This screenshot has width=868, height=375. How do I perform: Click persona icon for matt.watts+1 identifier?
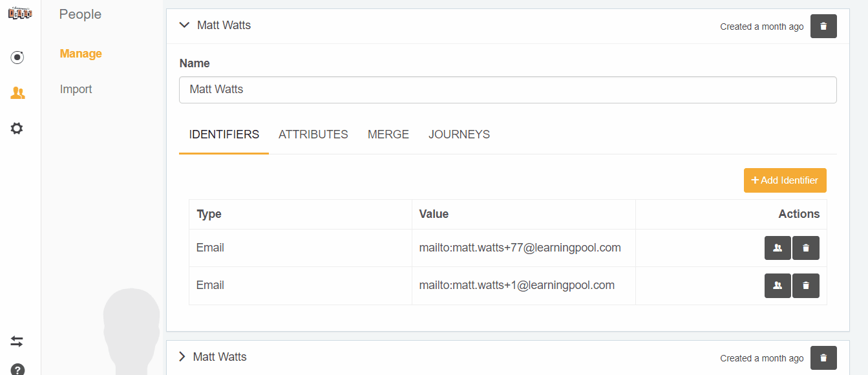(x=778, y=286)
